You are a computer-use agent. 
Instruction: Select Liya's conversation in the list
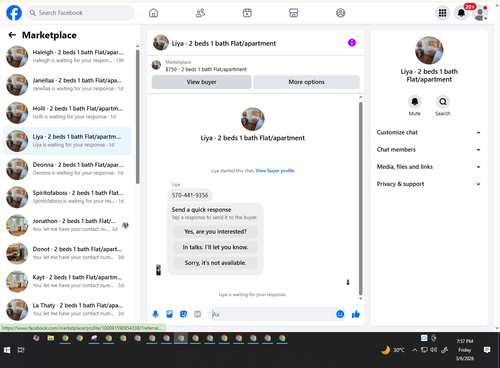(x=67, y=141)
